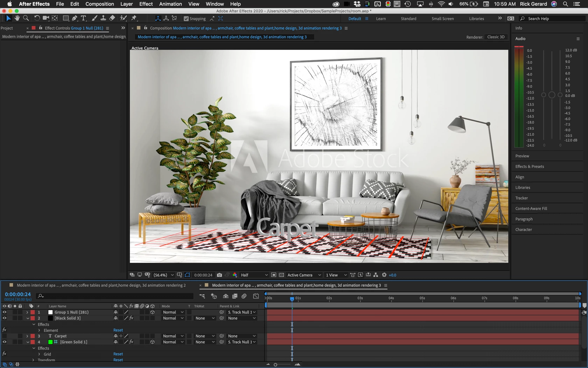Open blending Mode dropdown for Carpet layer
This screenshot has width=588, height=368.
click(173, 336)
